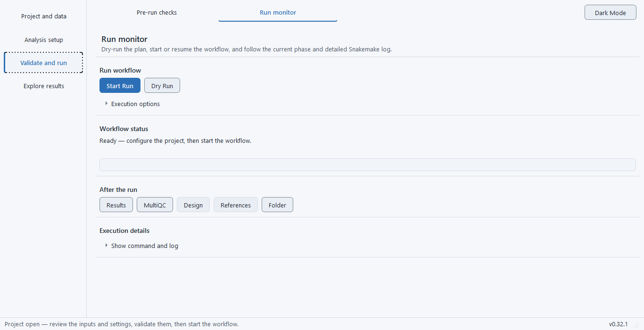The height and width of the screenshot is (330, 644).
Task: Click the Workflow status ready message
Action: click(175, 141)
